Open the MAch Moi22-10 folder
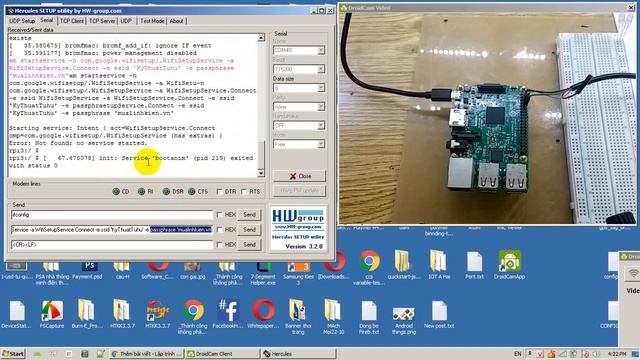The image size is (640, 360). pyautogui.click(x=333, y=317)
